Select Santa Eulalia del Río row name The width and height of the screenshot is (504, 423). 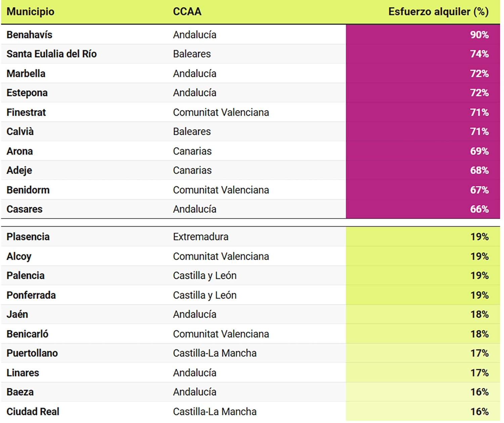[51, 54]
